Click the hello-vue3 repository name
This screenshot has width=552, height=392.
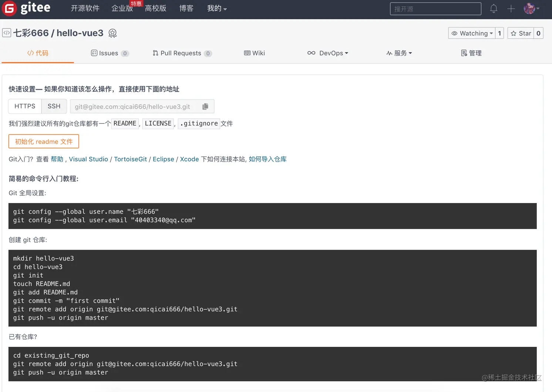tap(80, 33)
